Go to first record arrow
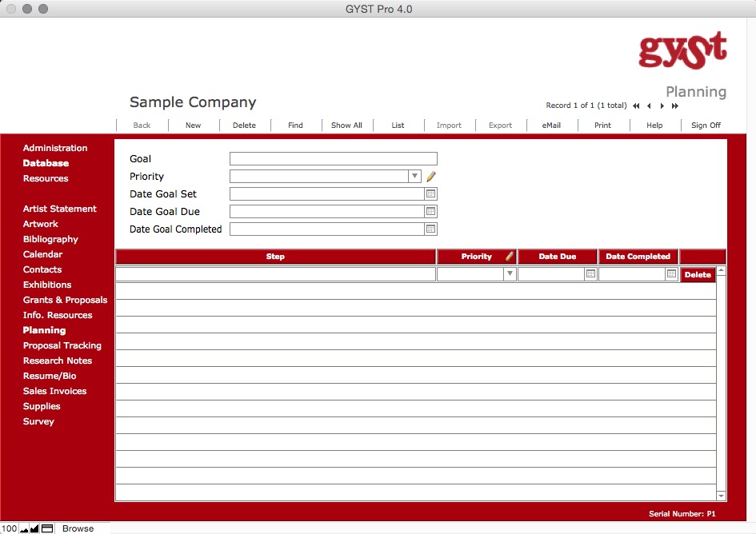Screen dimensions: 756x534 [636, 106]
